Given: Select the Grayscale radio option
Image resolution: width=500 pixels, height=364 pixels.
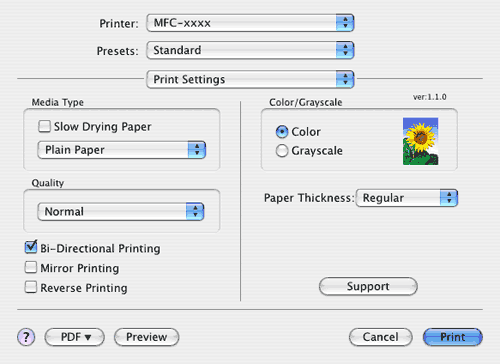Looking at the screenshot, I should coord(282,151).
